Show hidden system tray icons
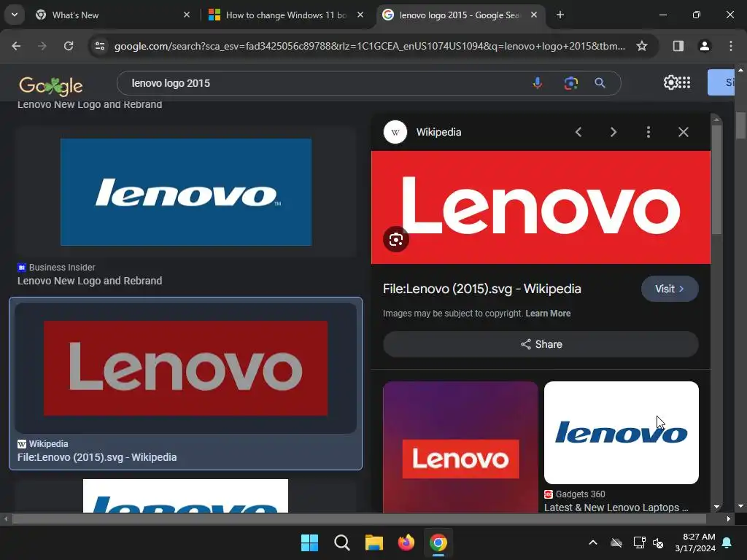 pyautogui.click(x=592, y=542)
